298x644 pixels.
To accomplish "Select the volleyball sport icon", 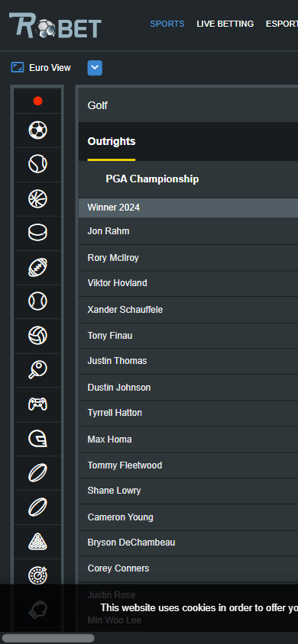I will pyautogui.click(x=37, y=336).
